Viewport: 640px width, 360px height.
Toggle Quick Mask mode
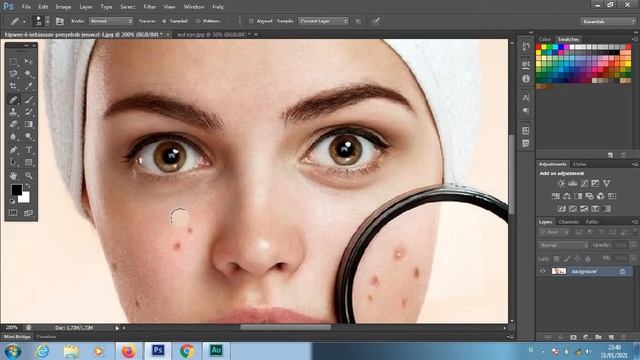[13, 213]
